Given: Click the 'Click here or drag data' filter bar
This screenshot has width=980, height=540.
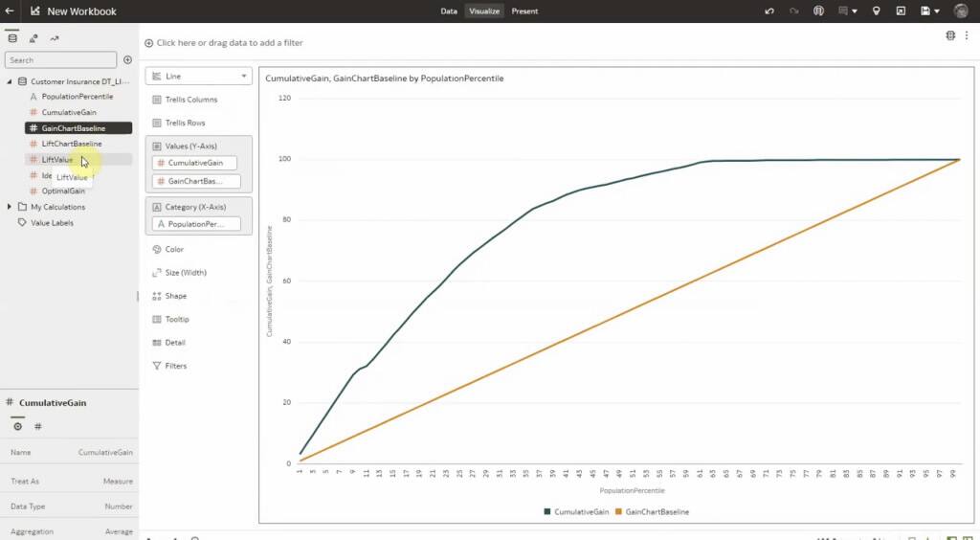Looking at the screenshot, I should (x=230, y=43).
